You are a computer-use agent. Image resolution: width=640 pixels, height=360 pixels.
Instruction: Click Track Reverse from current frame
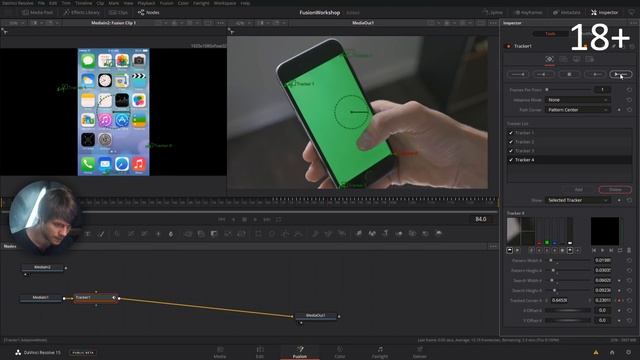543,74
